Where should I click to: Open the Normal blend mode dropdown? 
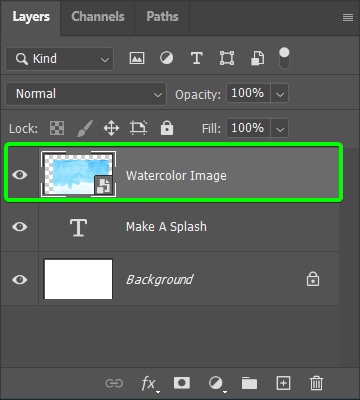[86, 94]
